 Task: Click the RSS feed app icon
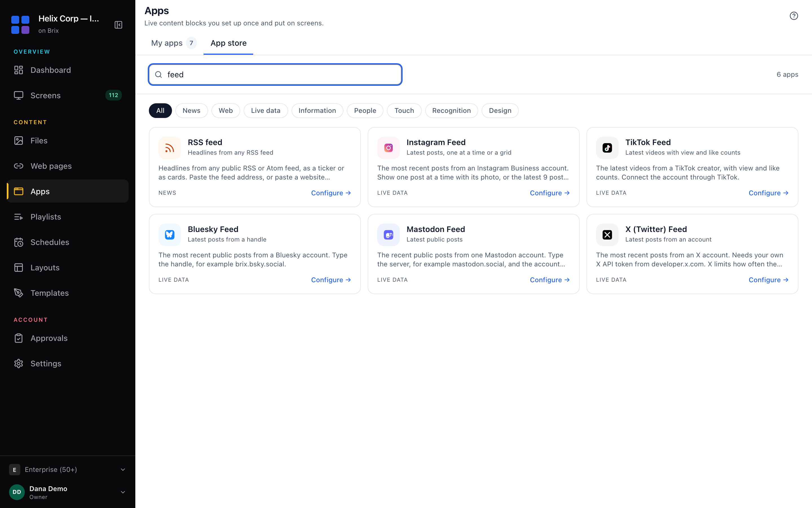tap(169, 148)
